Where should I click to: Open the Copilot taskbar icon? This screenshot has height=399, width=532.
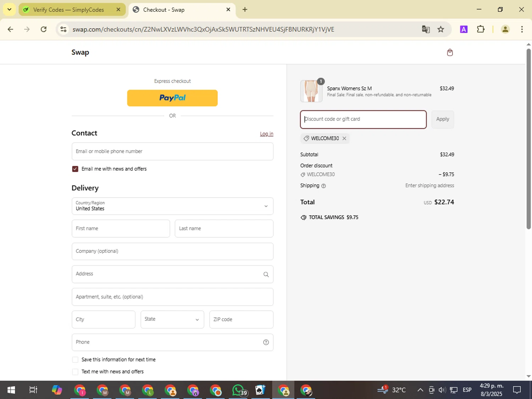click(57, 390)
